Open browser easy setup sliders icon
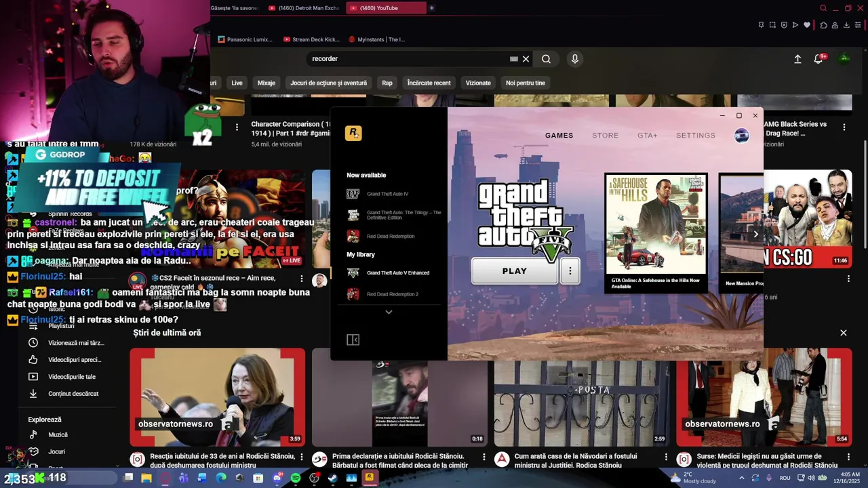 [858, 25]
